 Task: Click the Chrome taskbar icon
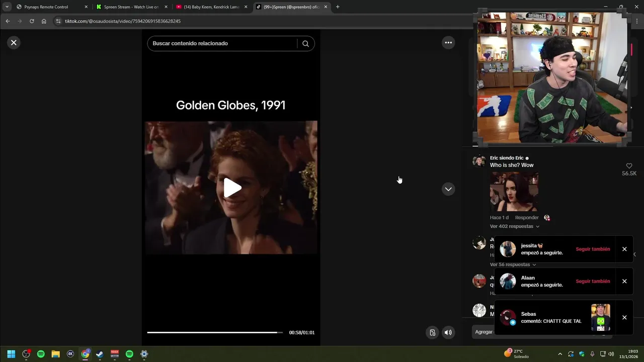click(x=86, y=354)
